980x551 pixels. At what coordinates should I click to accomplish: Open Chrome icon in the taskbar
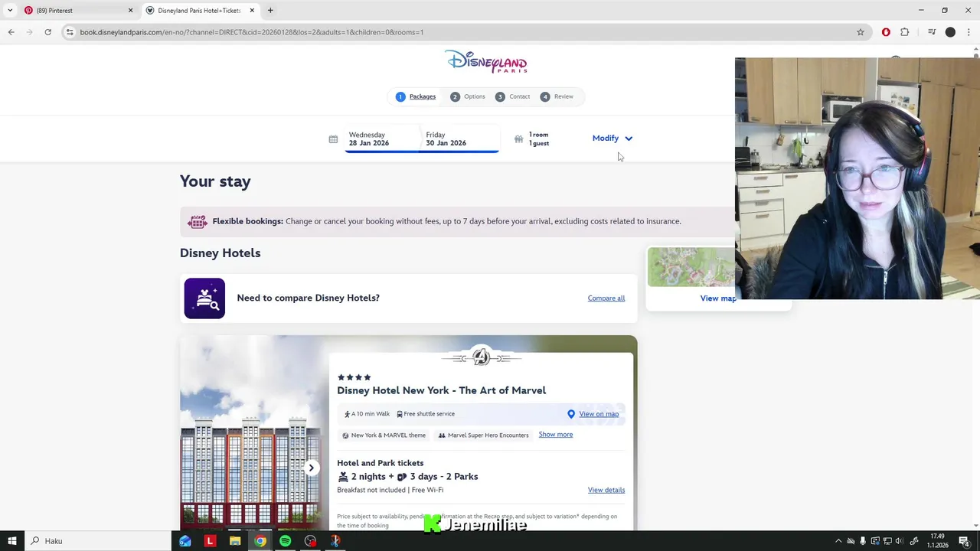pos(260,541)
